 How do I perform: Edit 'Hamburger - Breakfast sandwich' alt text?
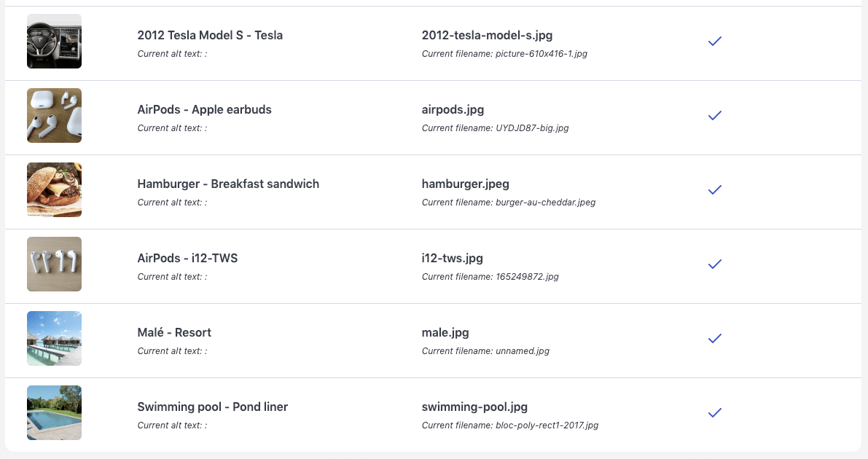click(x=228, y=184)
